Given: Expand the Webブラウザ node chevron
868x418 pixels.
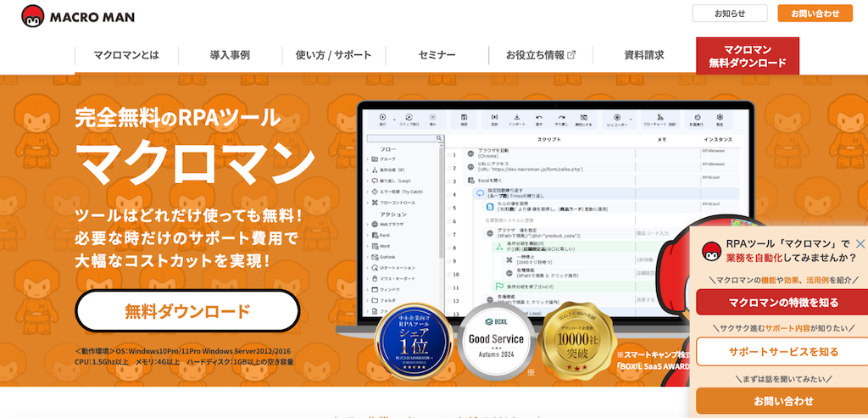Looking at the screenshot, I should (x=368, y=224).
